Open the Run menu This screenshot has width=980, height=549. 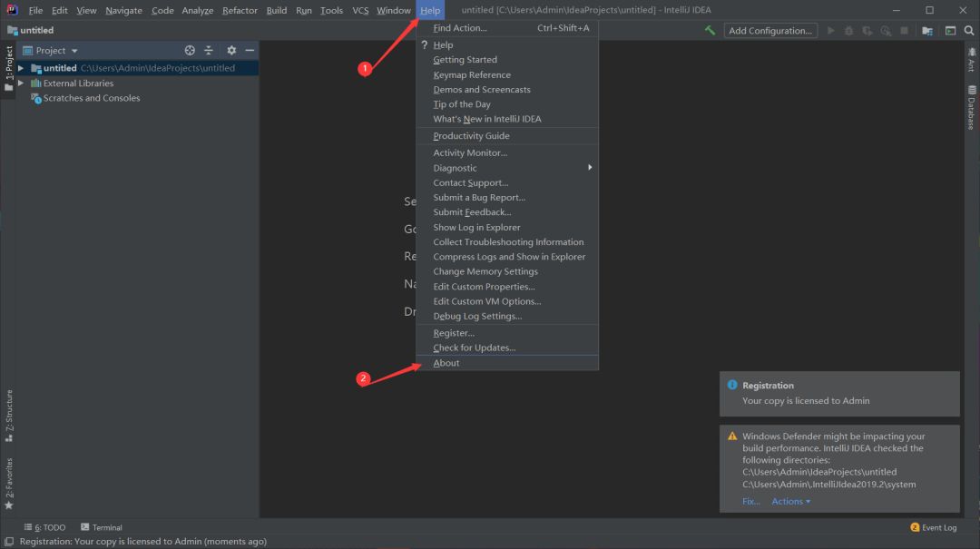click(x=304, y=10)
